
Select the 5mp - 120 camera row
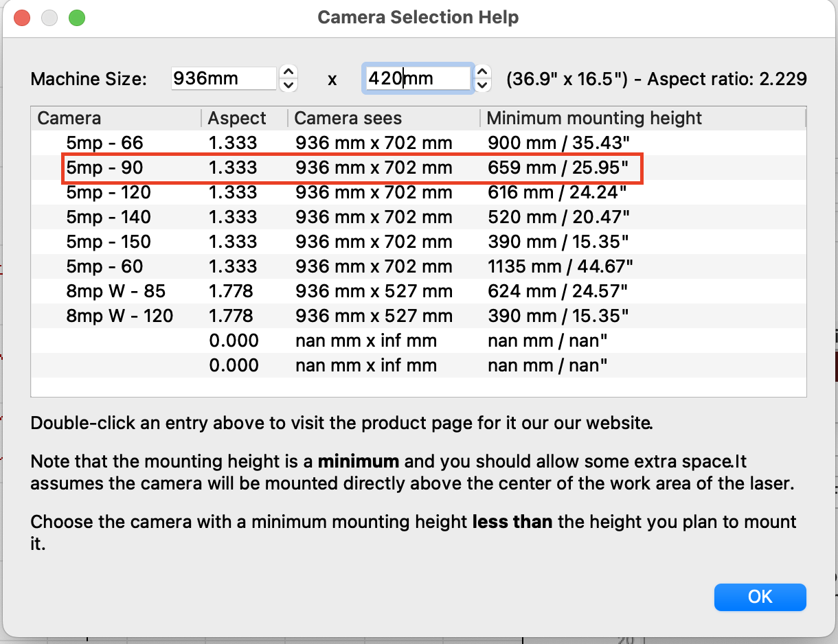[418, 192]
